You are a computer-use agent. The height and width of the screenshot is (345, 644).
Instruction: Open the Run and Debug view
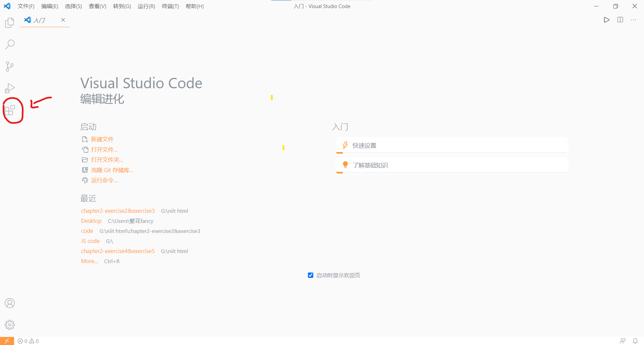coord(10,88)
